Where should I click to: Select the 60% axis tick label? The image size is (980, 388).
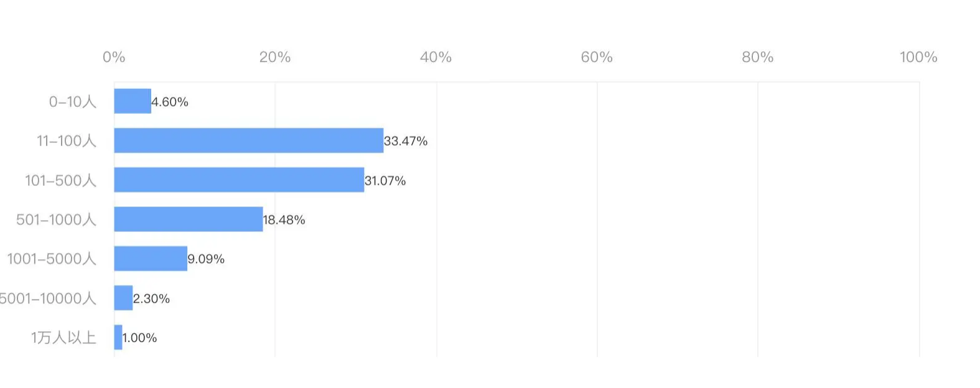point(597,57)
